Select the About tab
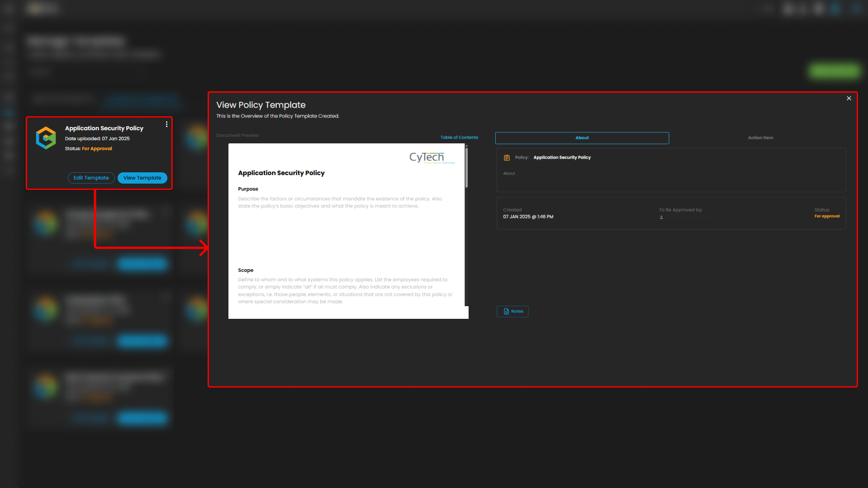868x488 pixels. (x=582, y=138)
